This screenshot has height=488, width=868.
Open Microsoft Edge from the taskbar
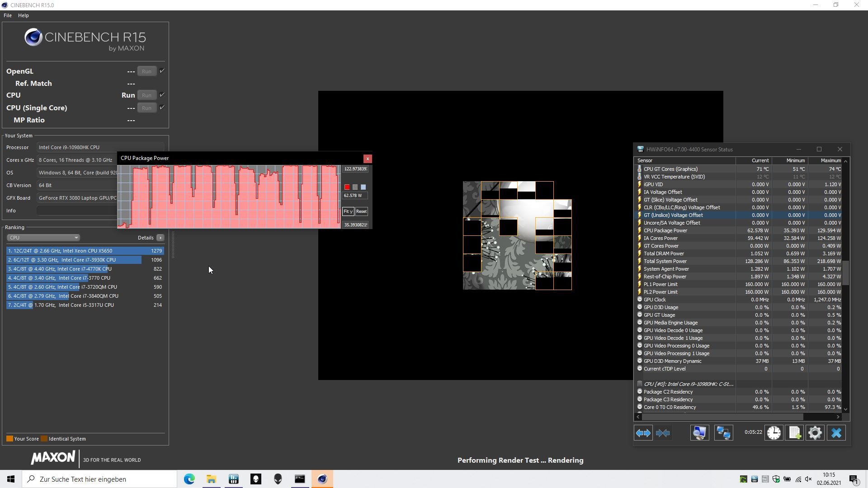coord(189,479)
